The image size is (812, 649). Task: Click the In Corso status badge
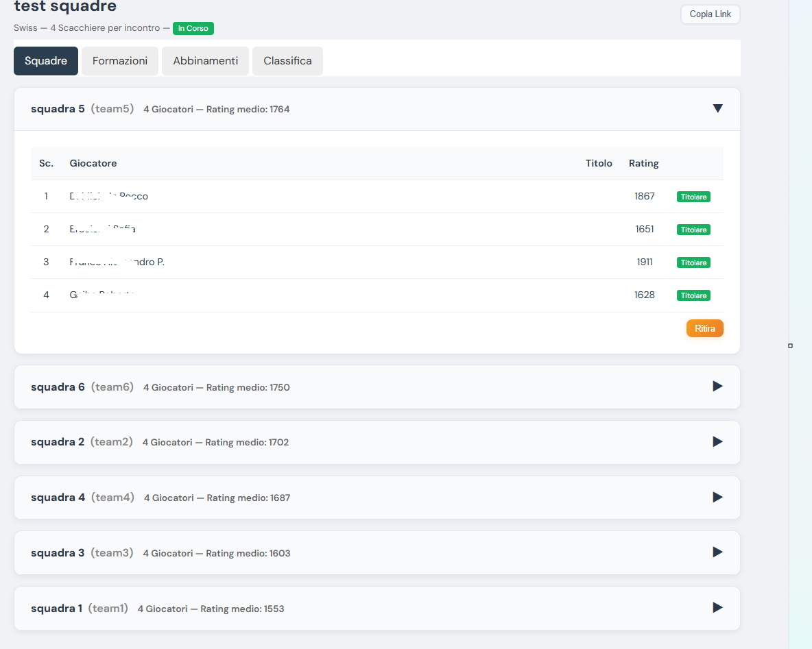[193, 28]
